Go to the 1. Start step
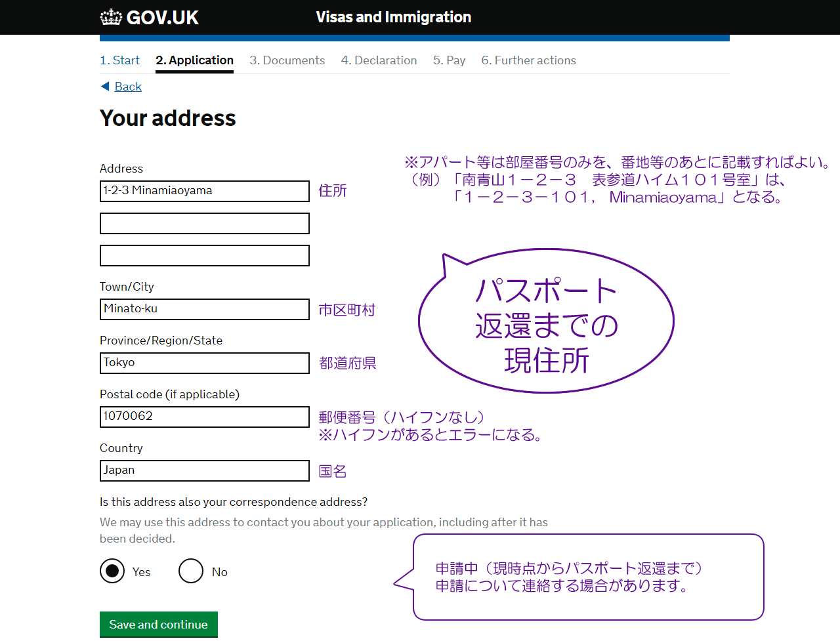The width and height of the screenshot is (840, 643). point(119,60)
